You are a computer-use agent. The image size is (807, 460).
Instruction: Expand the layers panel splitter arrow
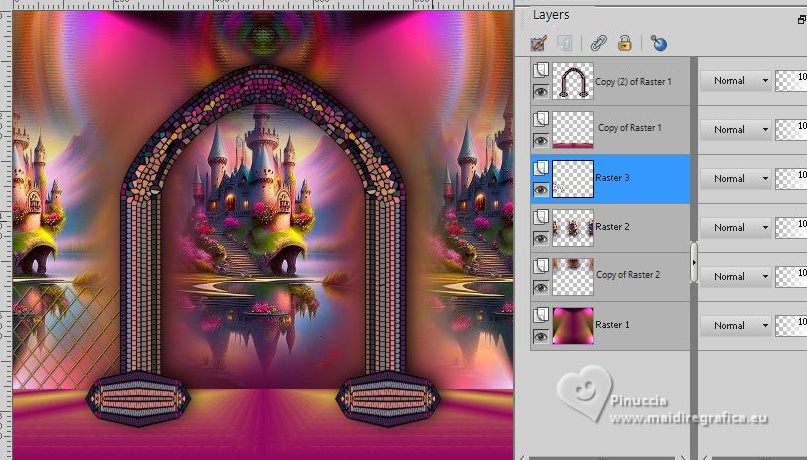(694, 262)
